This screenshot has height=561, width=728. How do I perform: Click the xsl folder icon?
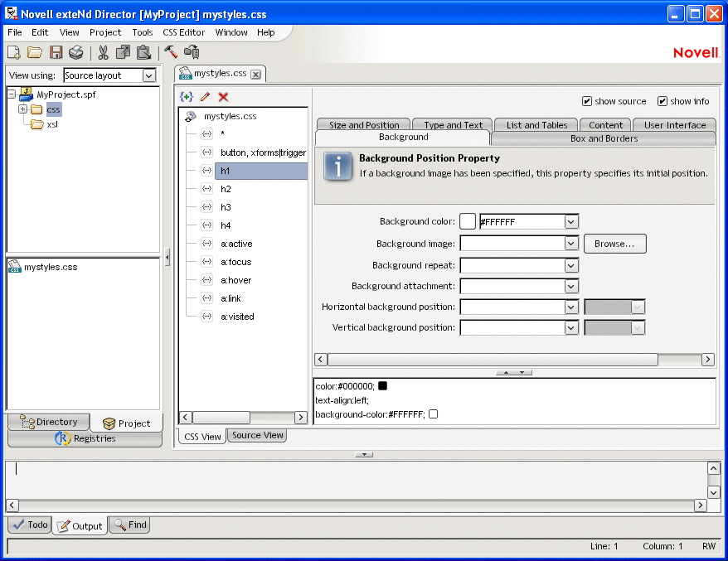tap(36, 124)
